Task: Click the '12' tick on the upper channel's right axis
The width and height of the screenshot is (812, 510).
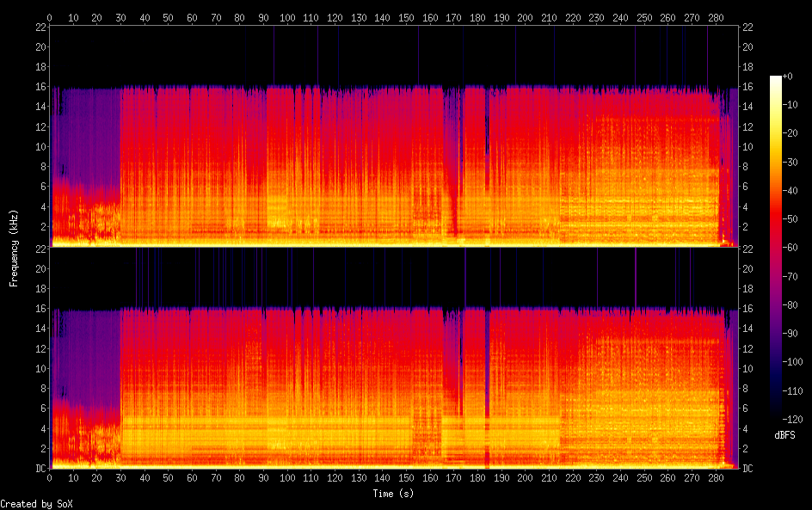Action: pyautogui.click(x=747, y=126)
